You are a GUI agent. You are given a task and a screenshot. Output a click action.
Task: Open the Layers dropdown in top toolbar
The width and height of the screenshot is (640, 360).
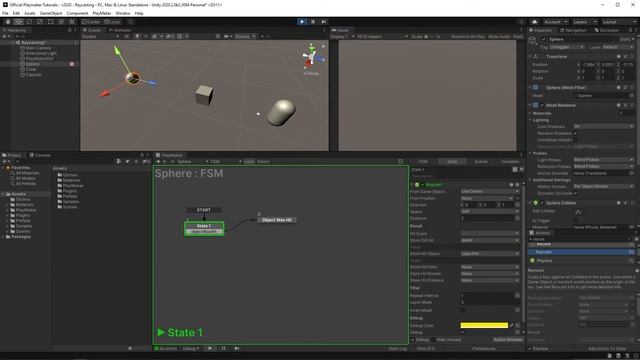click(584, 22)
